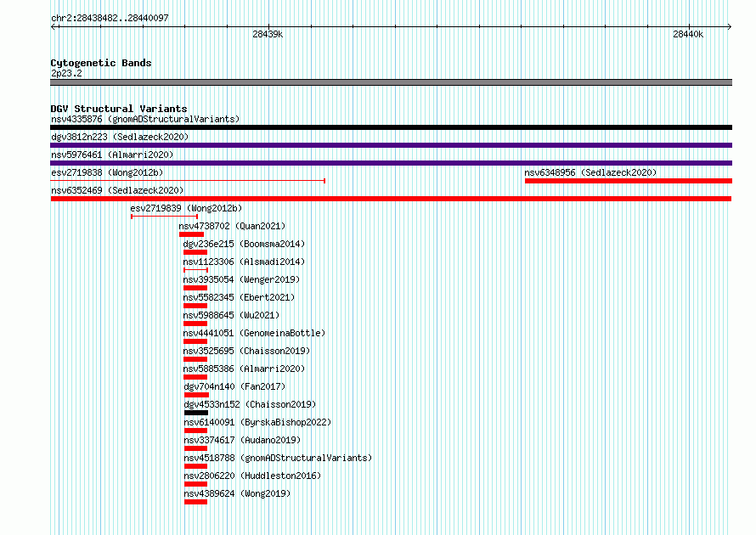This screenshot has height=535, width=756.
Task: Open nsv5988645 (Wu2021) label
Action: tap(231, 315)
